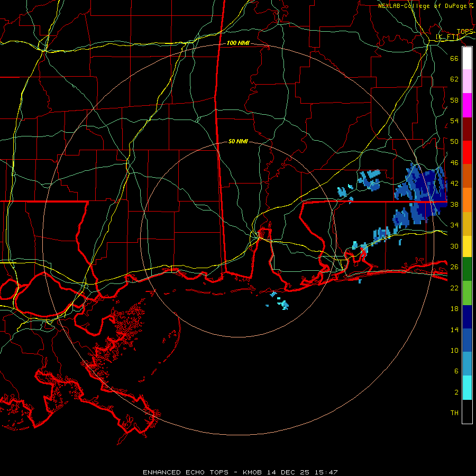Click the light blue legend swatch near 6
Image resolution: width=476 pixels, height=476 pixels.
click(x=467, y=364)
